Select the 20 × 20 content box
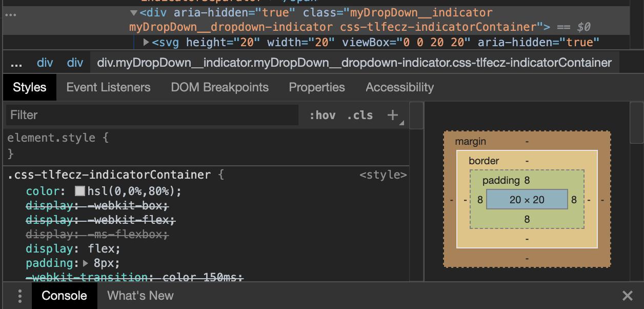The height and width of the screenshot is (309, 644). tap(527, 200)
